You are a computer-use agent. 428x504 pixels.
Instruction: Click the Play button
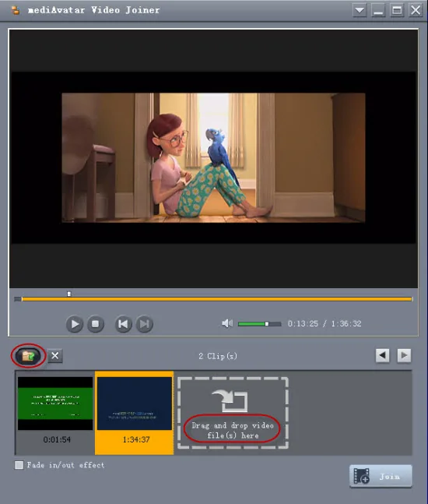tap(75, 324)
